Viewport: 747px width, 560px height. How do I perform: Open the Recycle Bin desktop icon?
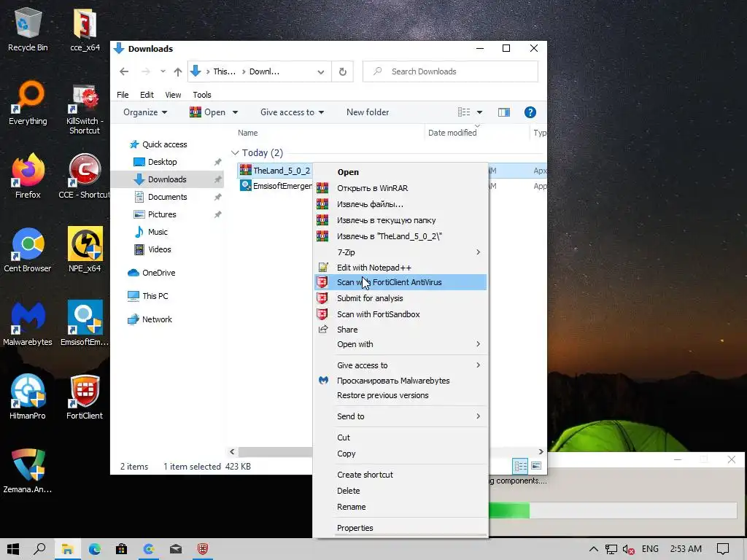[28, 28]
